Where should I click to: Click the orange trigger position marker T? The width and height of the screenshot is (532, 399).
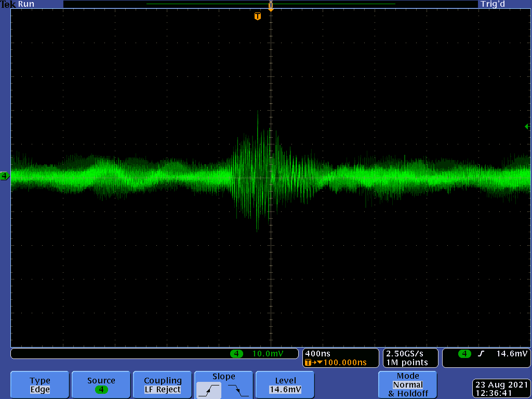tap(257, 17)
